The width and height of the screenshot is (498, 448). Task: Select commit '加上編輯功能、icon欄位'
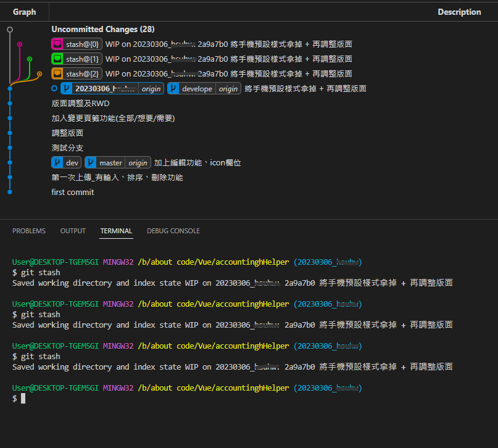(x=197, y=162)
